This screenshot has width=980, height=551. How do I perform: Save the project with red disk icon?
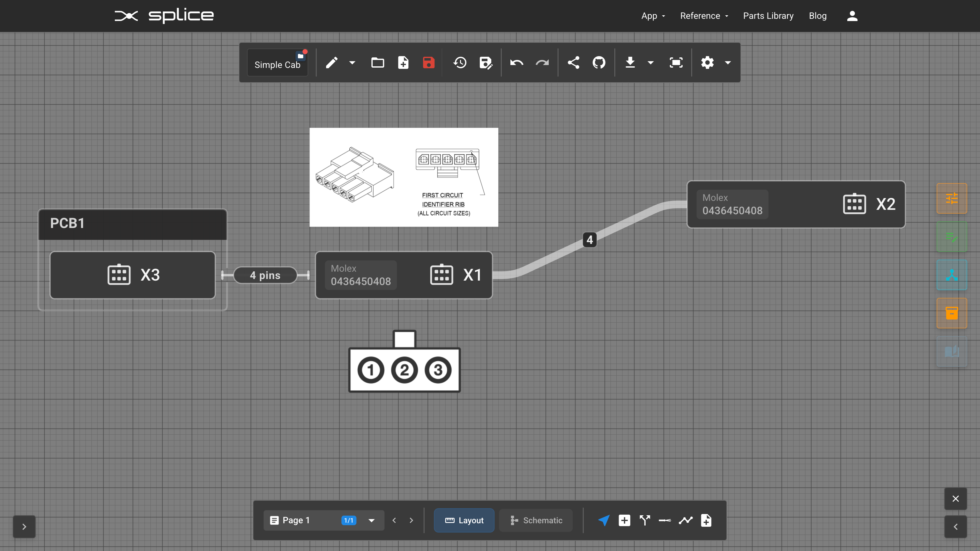click(428, 62)
